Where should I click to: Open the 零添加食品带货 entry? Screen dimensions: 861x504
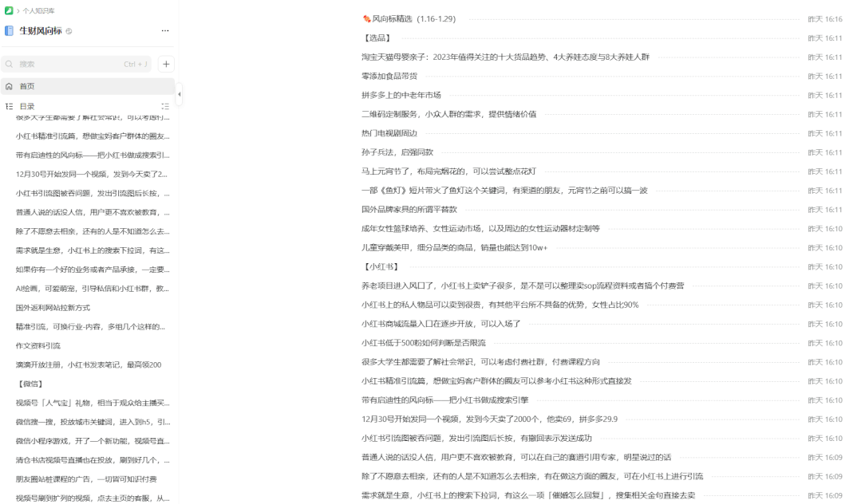point(389,76)
